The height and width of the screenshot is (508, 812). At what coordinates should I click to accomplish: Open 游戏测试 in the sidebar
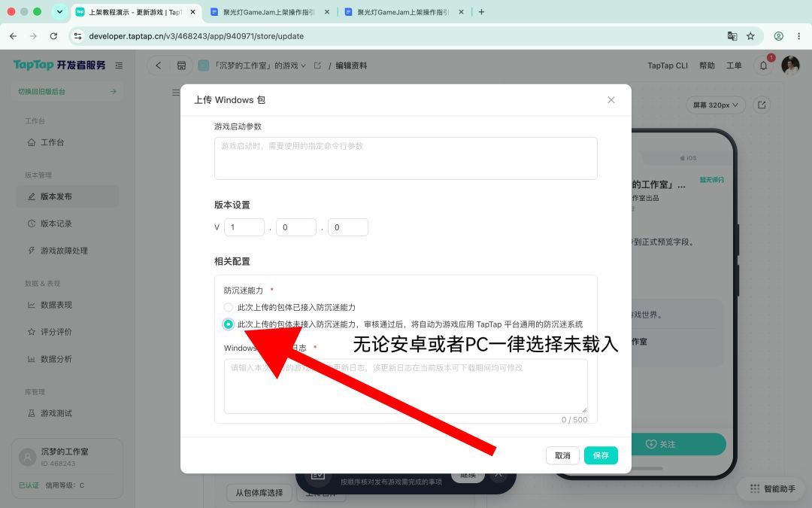coord(68,413)
